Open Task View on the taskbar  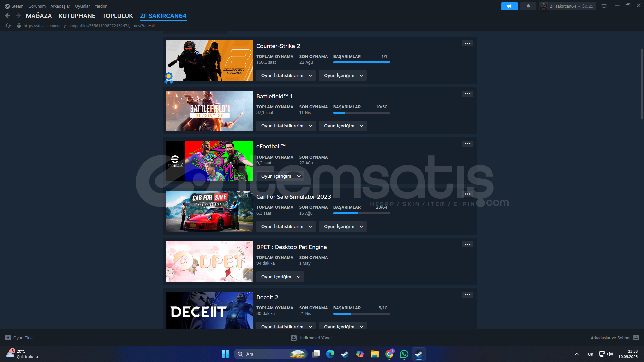click(x=316, y=354)
